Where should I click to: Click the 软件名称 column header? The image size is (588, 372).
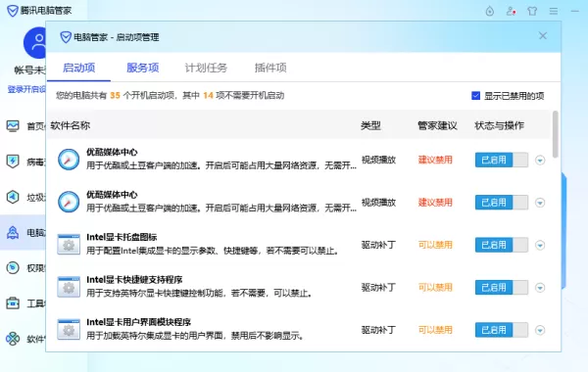pos(71,125)
